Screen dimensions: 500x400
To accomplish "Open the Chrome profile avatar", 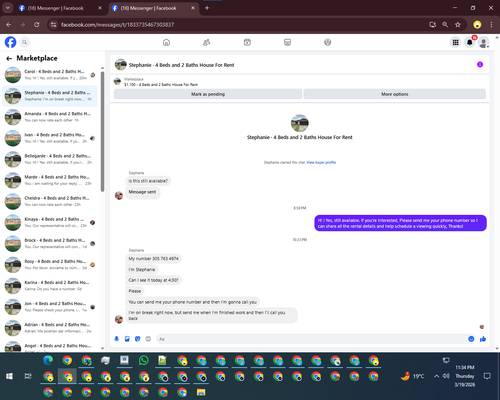I will point(477,25).
